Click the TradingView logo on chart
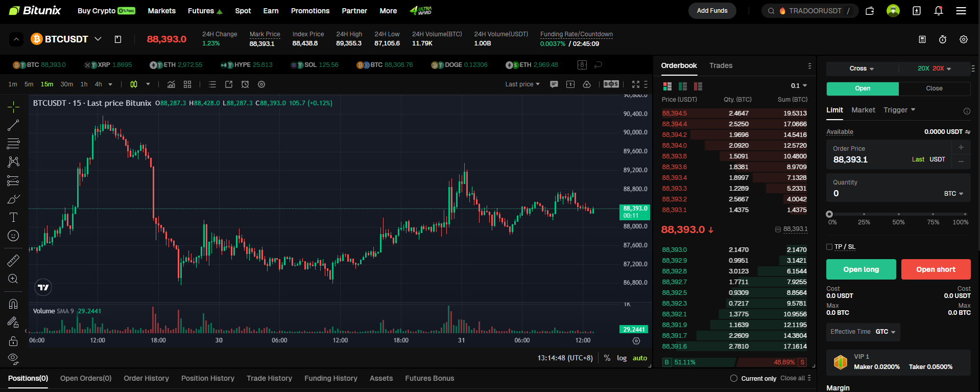980x392 pixels. pos(43,287)
